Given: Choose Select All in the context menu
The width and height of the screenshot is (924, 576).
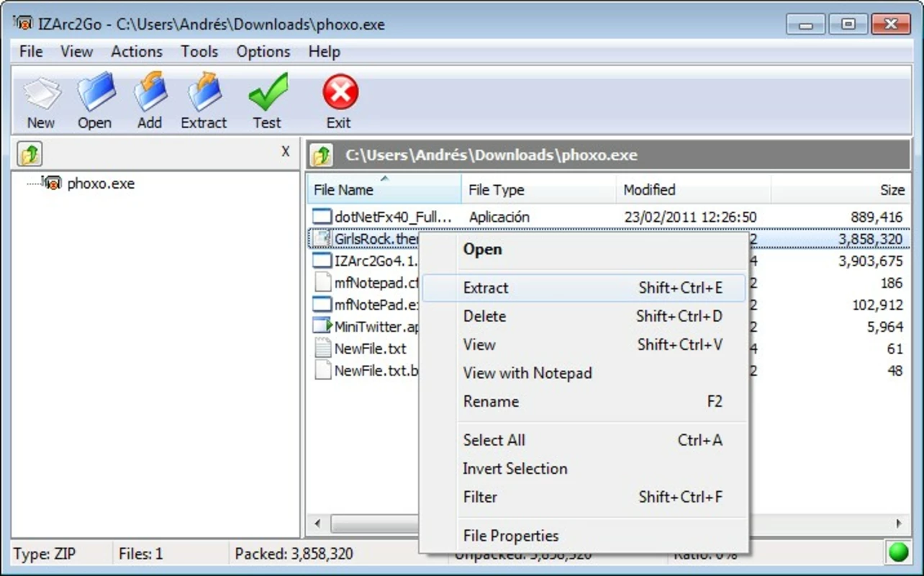Looking at the screenshot, I should [x=584, y=440].
